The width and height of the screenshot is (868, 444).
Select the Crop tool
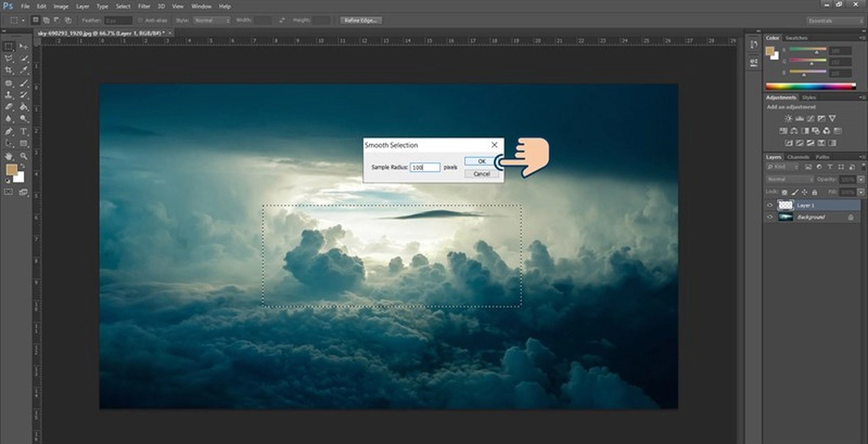[x=9, y=69]
